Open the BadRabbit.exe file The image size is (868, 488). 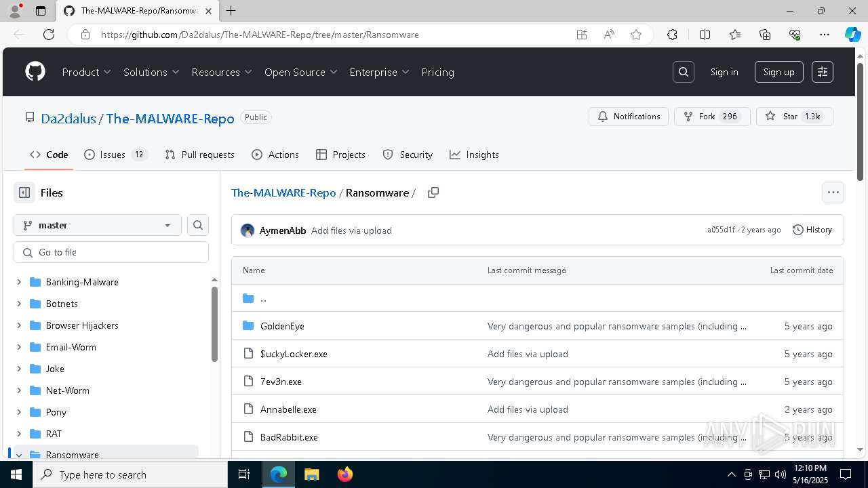click(x=289, y=437)
